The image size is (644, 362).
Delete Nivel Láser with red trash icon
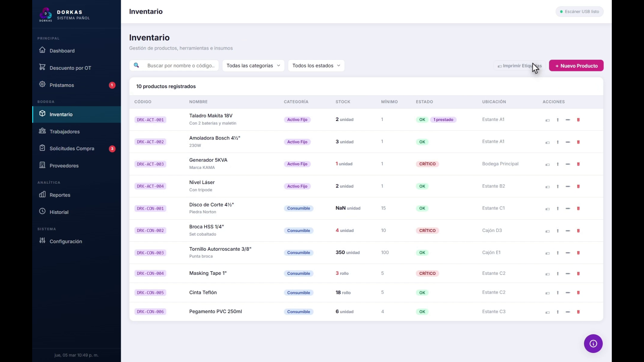(x=578, y=186)
